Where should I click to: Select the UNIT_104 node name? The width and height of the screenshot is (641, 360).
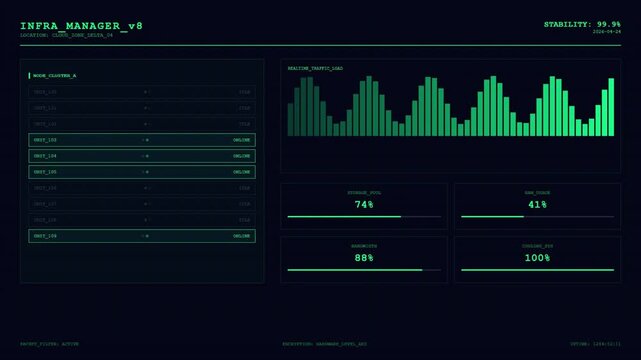pos(45,156)
